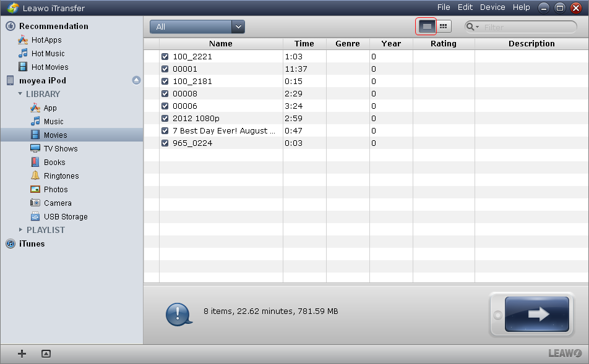Uncheck the 100_2181 movie checkbox

click(x=165, y=81)
